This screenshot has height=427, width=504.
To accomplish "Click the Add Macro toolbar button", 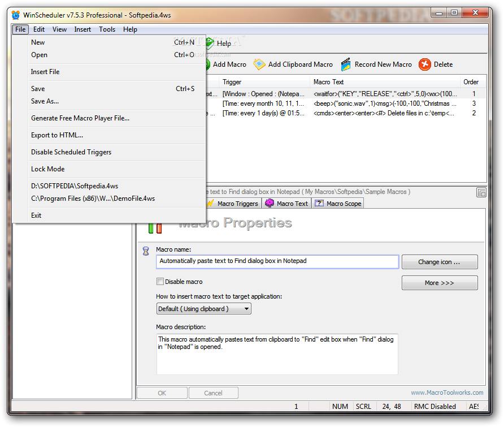I will click(226, 64).
